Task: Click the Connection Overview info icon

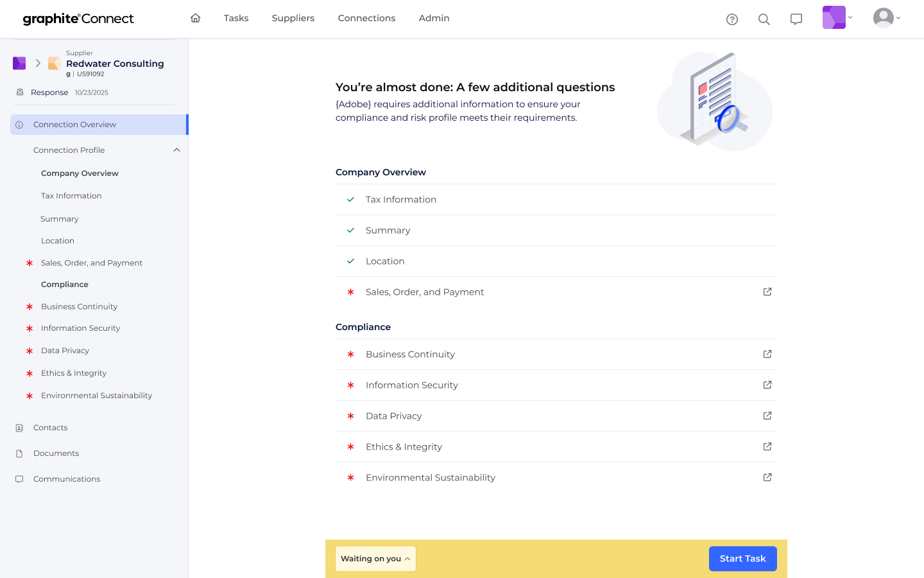Action: tap(19, 125)
